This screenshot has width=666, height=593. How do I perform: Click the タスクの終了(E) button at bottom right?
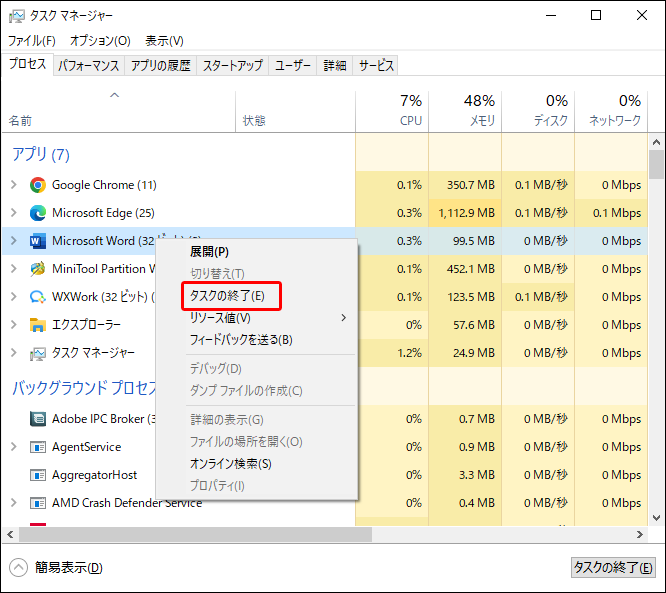pyautogui.click(x=613, y=568)
